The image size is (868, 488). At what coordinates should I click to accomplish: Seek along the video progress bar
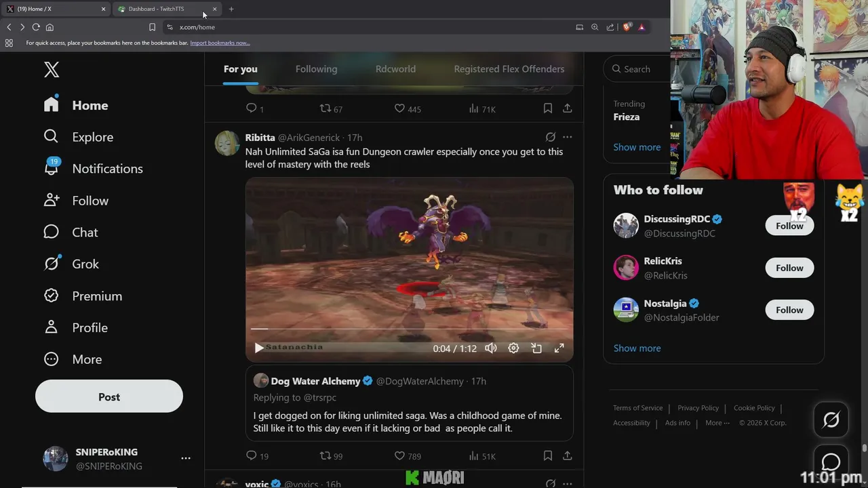point(409,329)
